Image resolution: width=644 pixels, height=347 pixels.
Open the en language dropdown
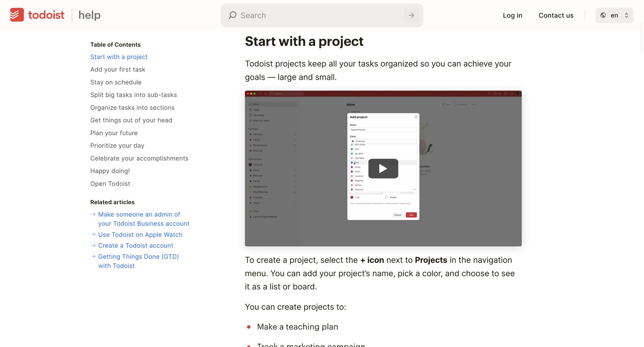pyautogui.click(x=615, y=15)
